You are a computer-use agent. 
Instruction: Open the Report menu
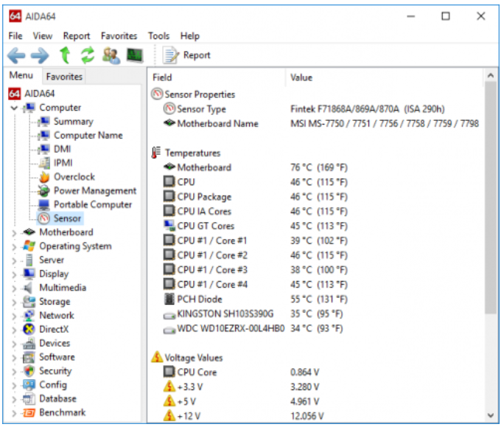point(77,35)
